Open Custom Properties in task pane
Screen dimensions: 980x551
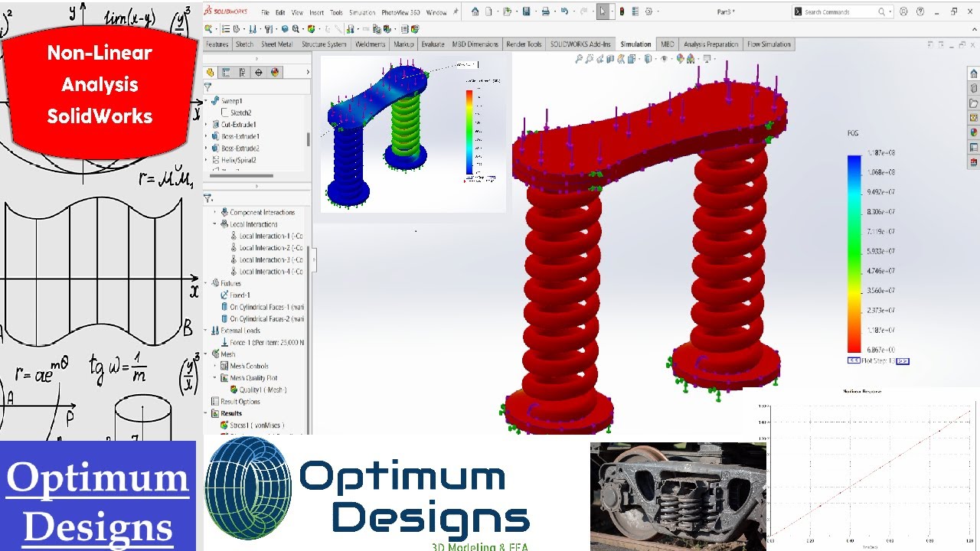[x=973, y=147]
